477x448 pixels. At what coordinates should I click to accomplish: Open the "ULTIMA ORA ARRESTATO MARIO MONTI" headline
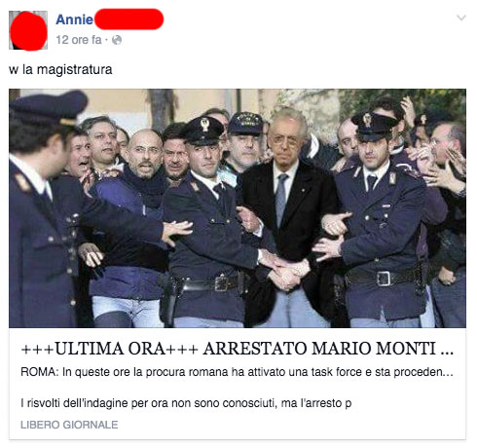238,349
